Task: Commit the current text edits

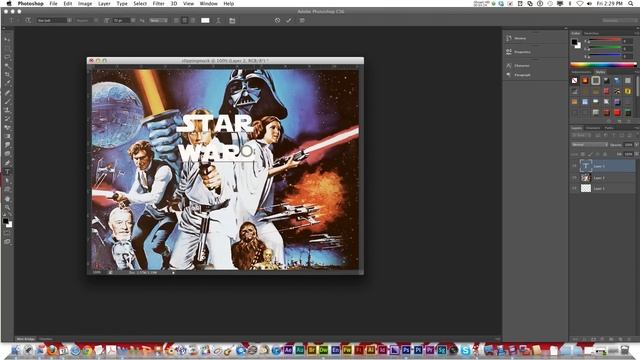Action: coord(289,20)
